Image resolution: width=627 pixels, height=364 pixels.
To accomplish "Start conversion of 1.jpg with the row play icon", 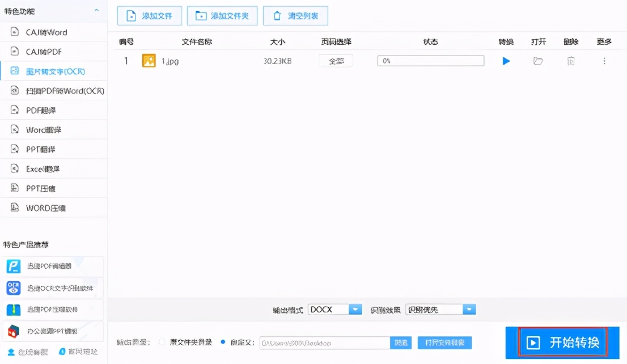I will coord(506,61).
